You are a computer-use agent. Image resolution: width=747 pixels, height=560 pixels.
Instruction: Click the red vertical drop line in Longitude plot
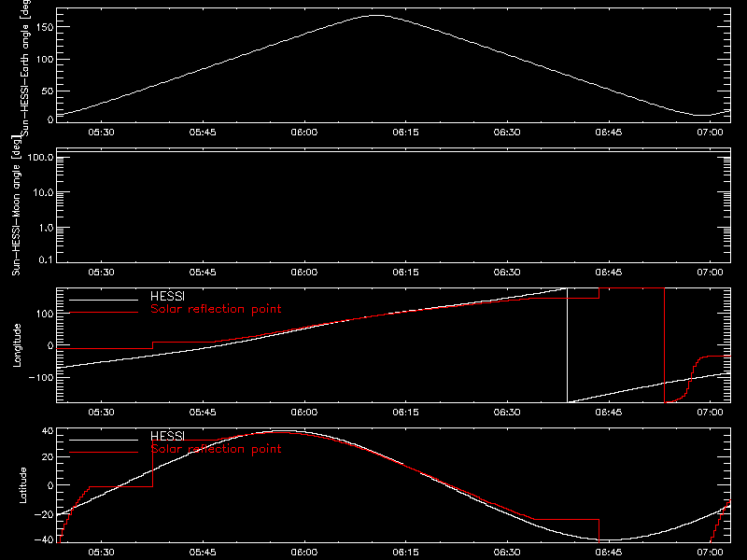664,345
